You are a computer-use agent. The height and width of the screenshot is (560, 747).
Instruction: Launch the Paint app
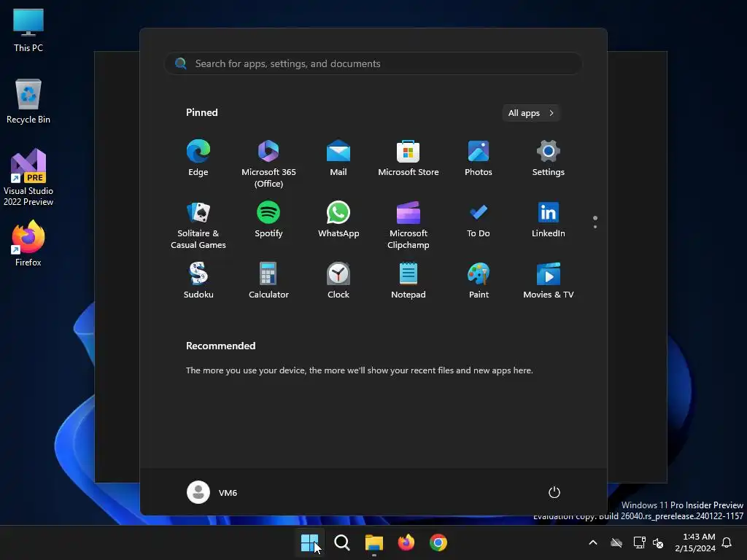click(479, 281)
